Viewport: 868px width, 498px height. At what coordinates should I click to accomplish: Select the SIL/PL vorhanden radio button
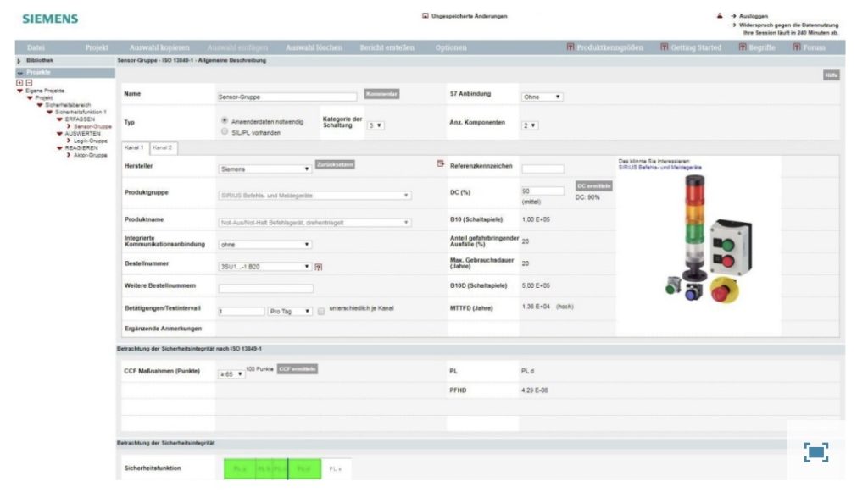coord(224,131)
